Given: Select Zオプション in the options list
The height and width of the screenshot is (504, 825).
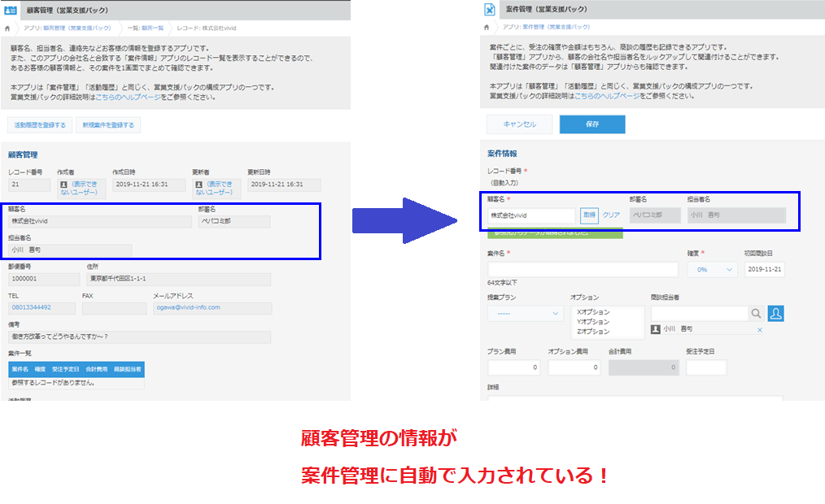Looking at the screenshot, I should pos(593,332).
